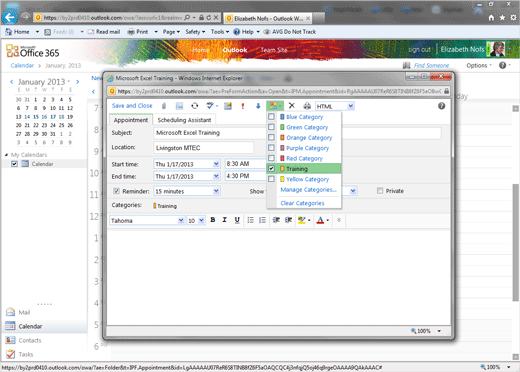Click the Start time 8:30 AM field
Screen dimensions: 520x372
[245, 164]
